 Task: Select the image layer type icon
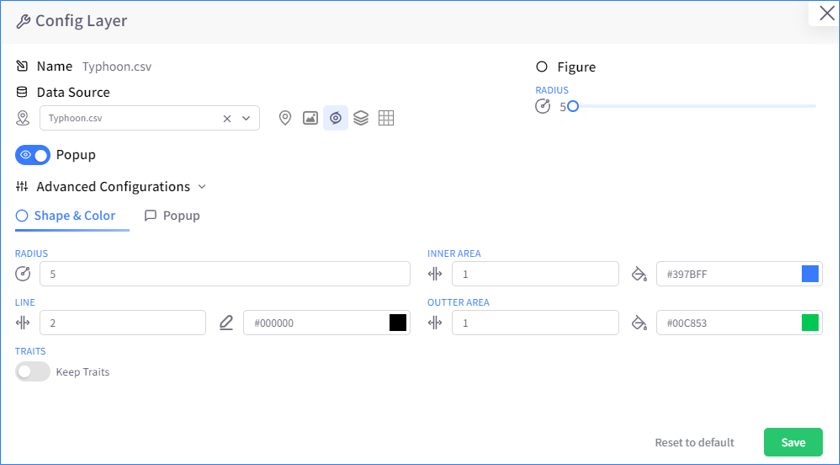pos(310,118)
